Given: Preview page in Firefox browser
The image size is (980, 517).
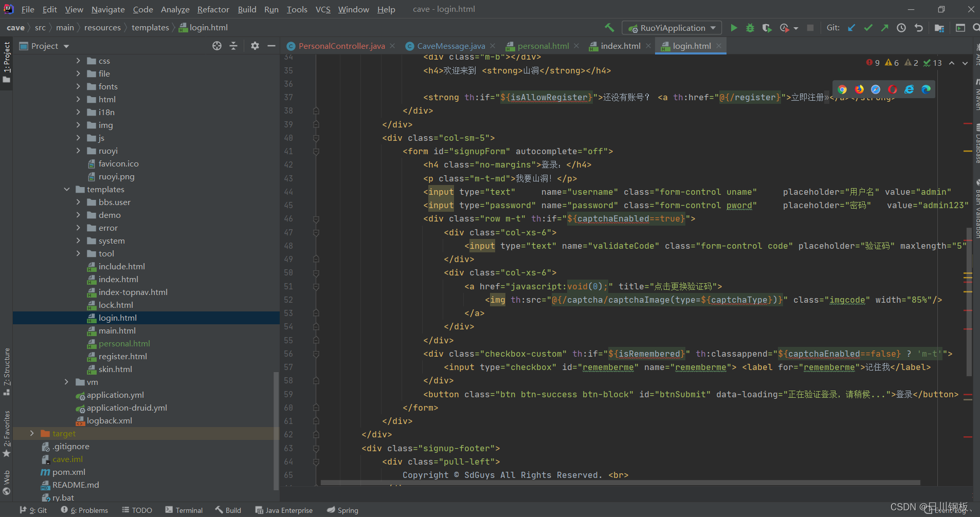Looking at the screenshot, I should pyautogui.click(x=859, y=89).
